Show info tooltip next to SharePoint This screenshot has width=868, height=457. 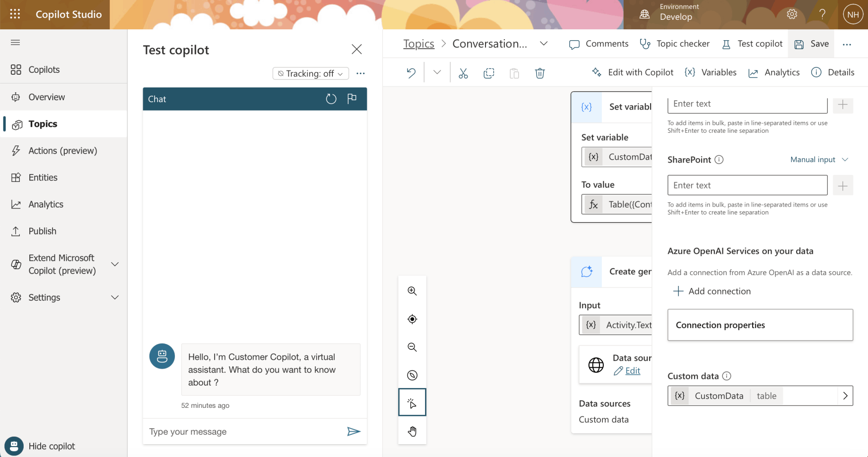tap(719, 160)
